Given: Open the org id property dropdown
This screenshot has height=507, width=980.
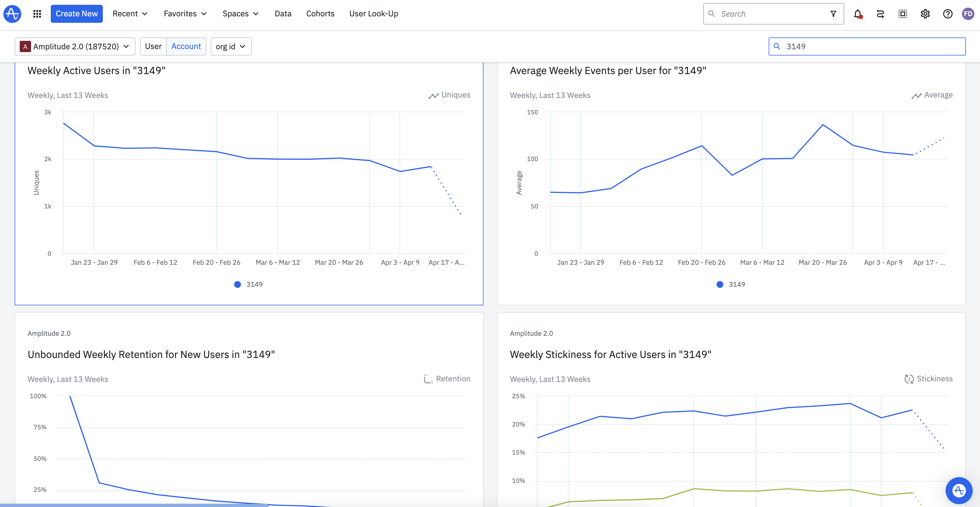Looking at the screenshot, I should point(230,46).
